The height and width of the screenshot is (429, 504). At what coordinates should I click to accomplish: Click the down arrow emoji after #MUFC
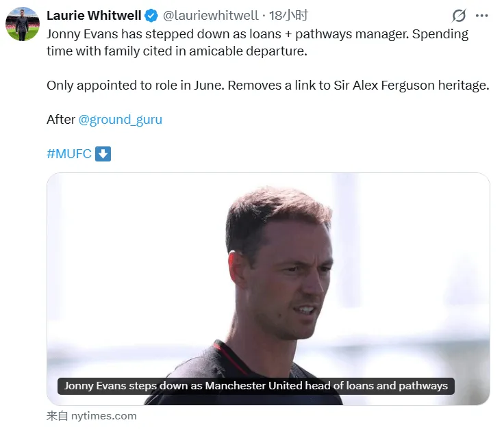point(103,153)
